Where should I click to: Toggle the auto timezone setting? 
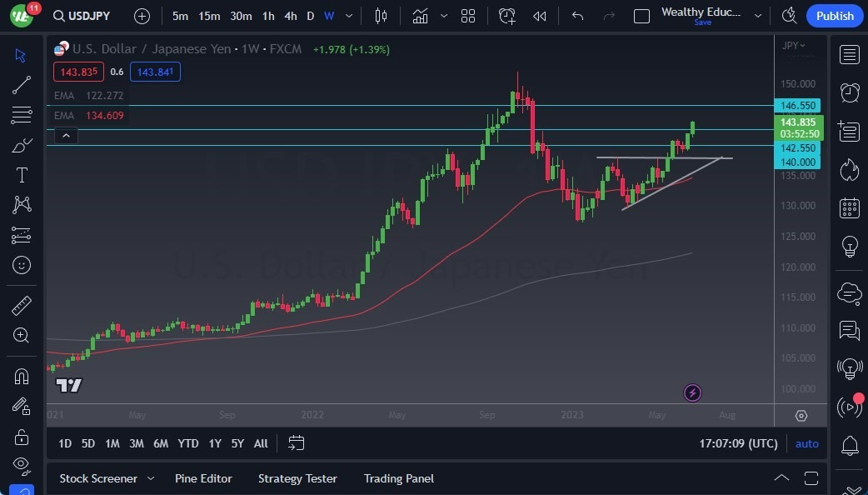pyautogui.click(x=806, y=443)
